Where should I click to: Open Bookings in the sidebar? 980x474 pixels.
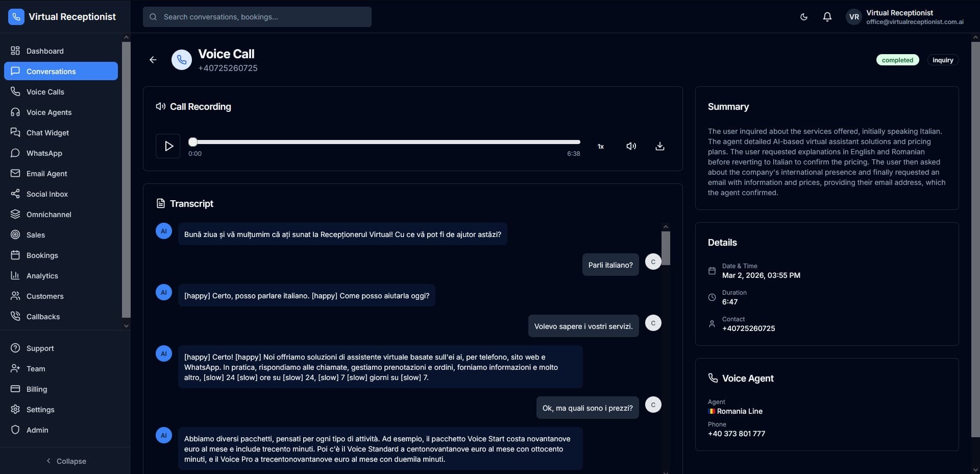click(x=42, y=255)
